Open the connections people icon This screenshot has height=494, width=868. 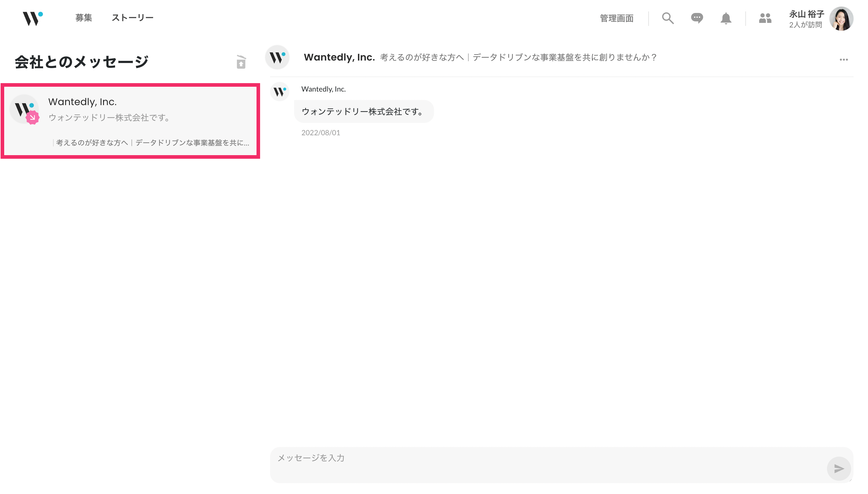pos(765,18)
